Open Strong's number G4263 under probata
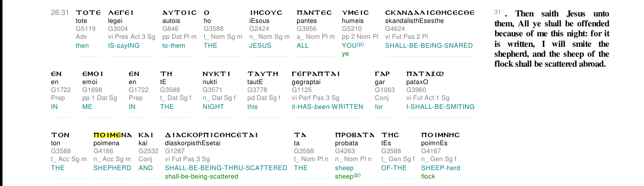Screen dimensions: 644x186 pyautogui.click(x=344, y=151)
